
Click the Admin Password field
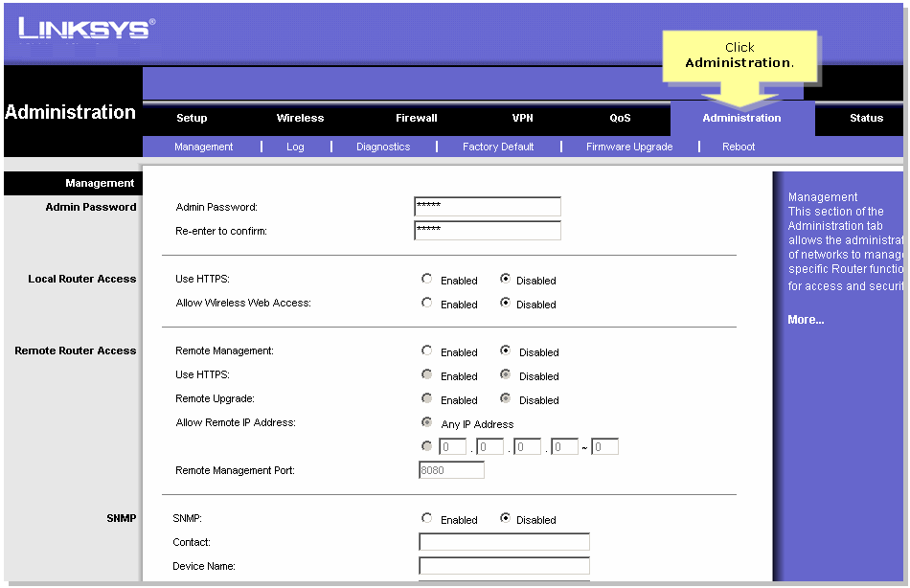488,207
